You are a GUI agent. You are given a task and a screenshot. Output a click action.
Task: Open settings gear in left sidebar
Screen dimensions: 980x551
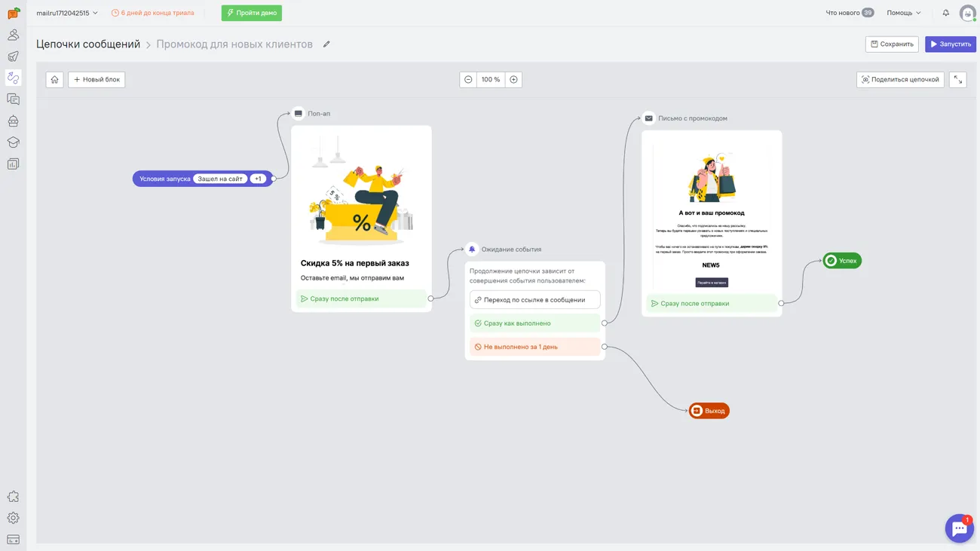(x=13, y=519)
